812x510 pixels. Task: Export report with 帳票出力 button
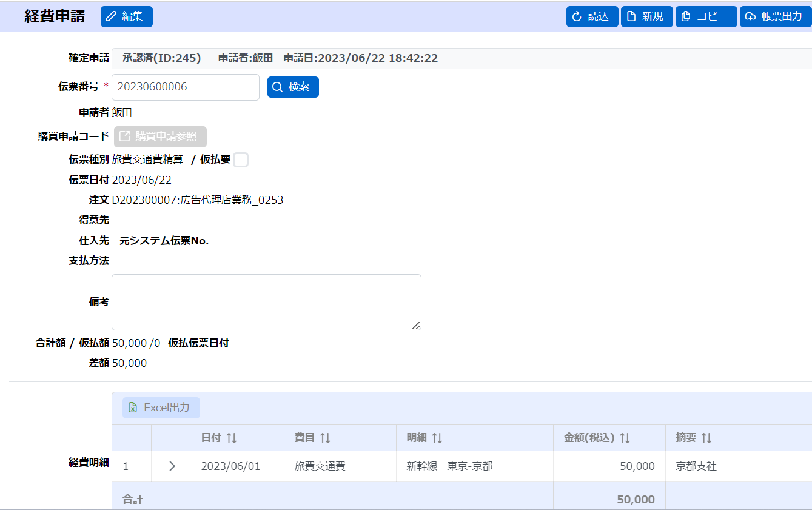(x=776, y=16)
